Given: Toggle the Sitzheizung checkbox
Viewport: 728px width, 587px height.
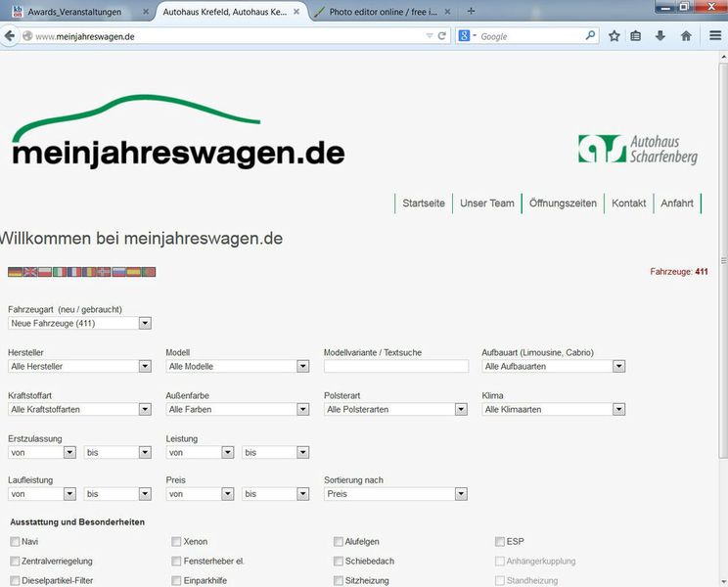Looking at the screenshot, I should tap(339, 580).
